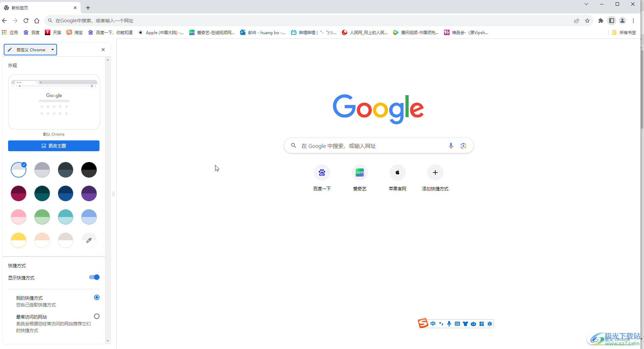Open the 应用 apps bookmark
The width and height of the screenshot is (644, 349).
tap(10, 32)
